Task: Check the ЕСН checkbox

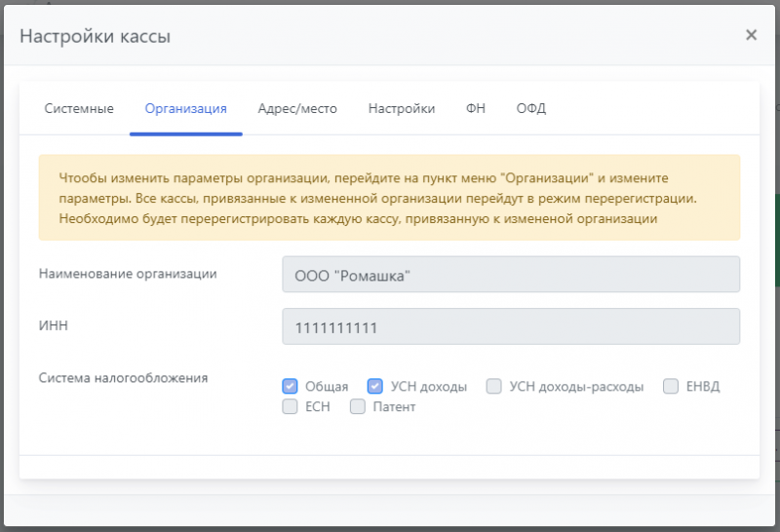Action: point(290,406)
